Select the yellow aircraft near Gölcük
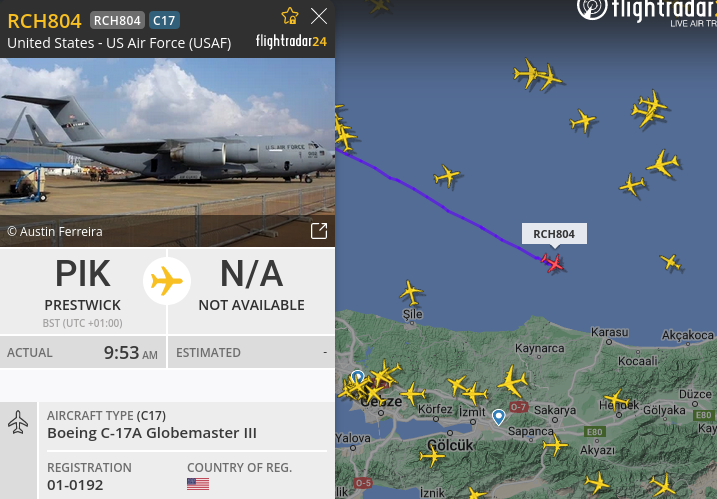The height and width of the screenshot is (499, 717). 432,456
